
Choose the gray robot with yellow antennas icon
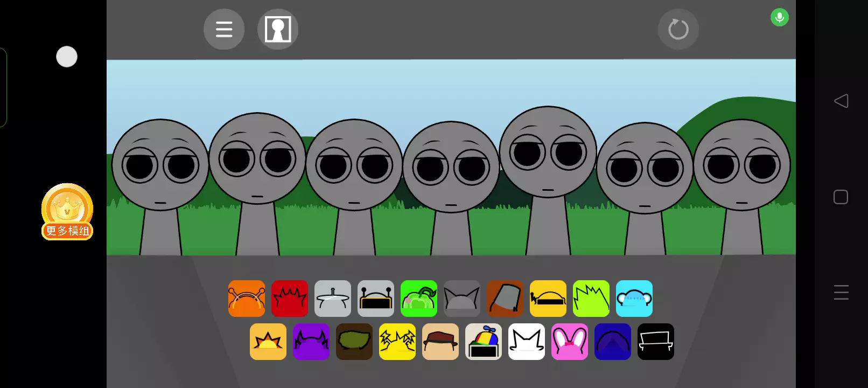(376, 299)
